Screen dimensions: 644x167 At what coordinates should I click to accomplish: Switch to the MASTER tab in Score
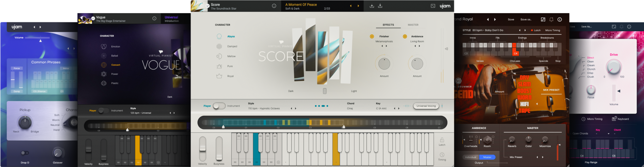[413, 25]
